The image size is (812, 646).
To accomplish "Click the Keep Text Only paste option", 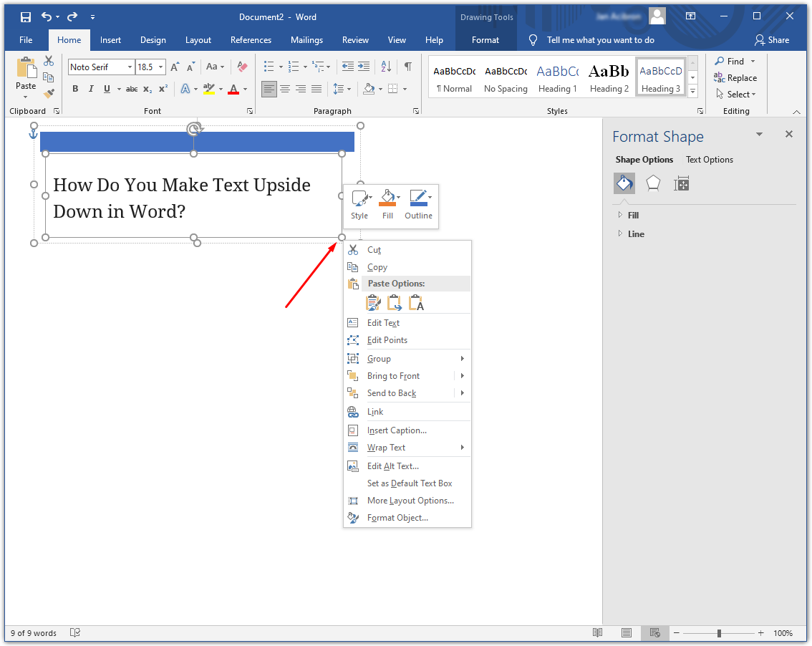I will [416, 303].
